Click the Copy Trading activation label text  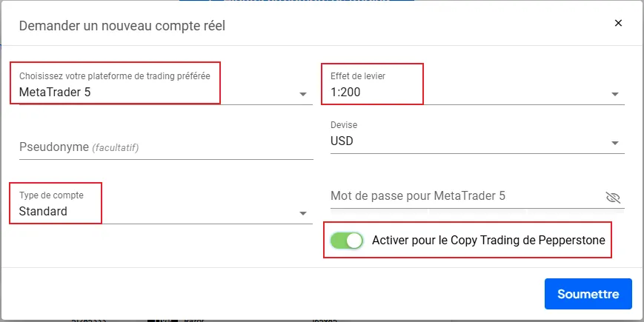488,241
